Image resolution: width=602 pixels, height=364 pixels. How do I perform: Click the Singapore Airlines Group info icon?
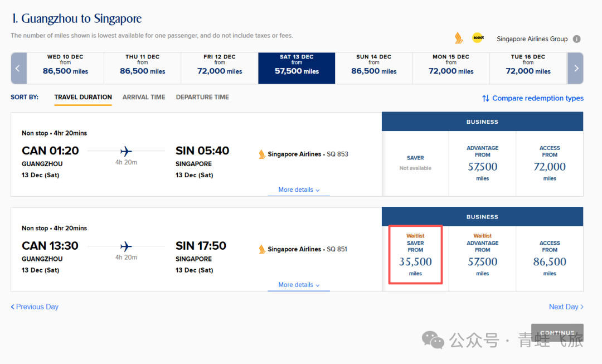577,39
